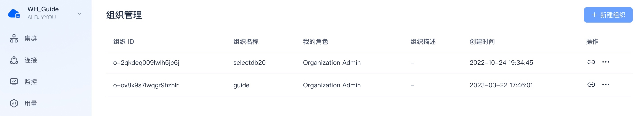Go to 监控 menu item
This screenshot has height=116, width=644.
tap(31, 82)
